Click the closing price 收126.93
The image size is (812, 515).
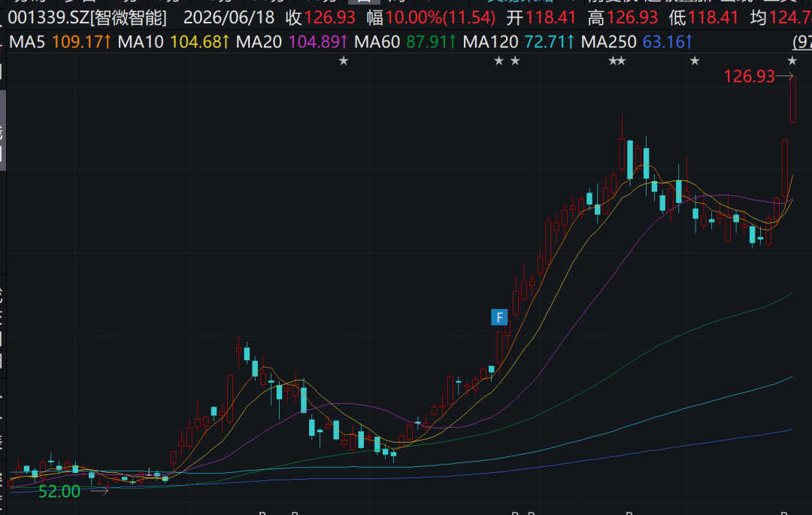pos(320,18)
